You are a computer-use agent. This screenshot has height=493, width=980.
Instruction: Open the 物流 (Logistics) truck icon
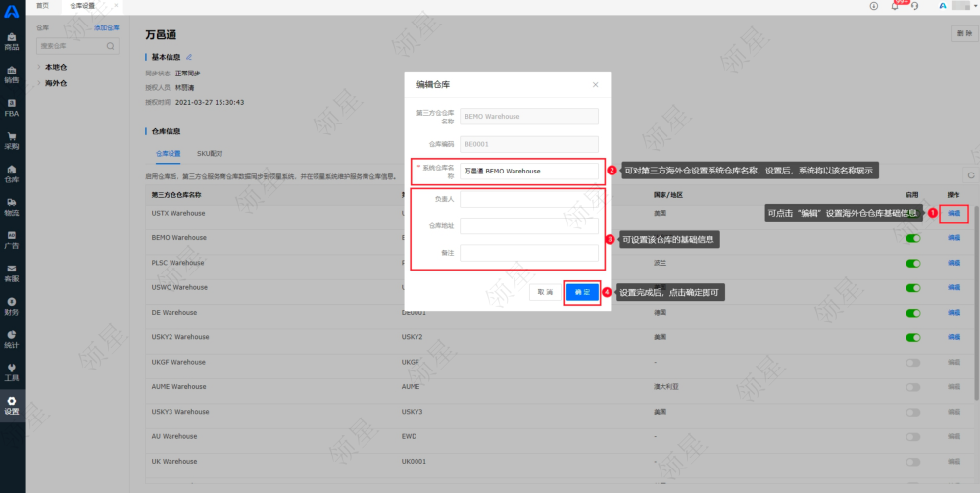tap(12, 207)
